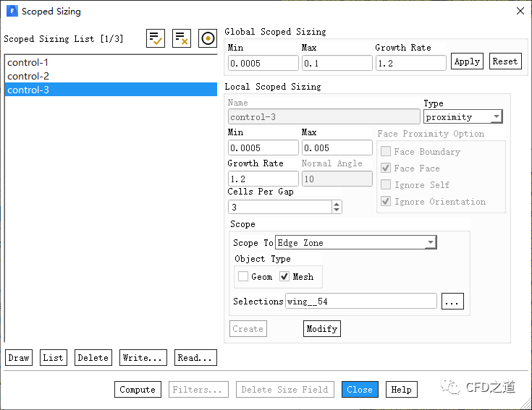The width and height of the screenshot is (532, 410).
Task: Click the circular target icon
Action: pos(208,38)
